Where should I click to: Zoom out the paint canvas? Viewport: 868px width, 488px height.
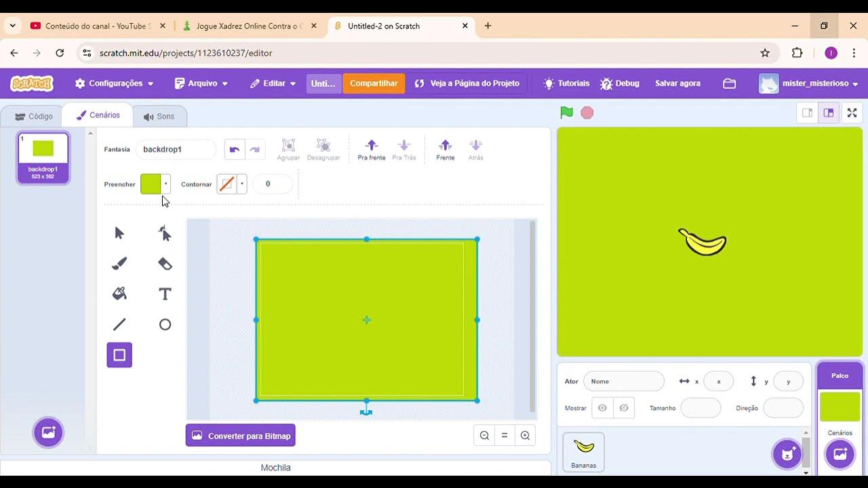(484, 436)
